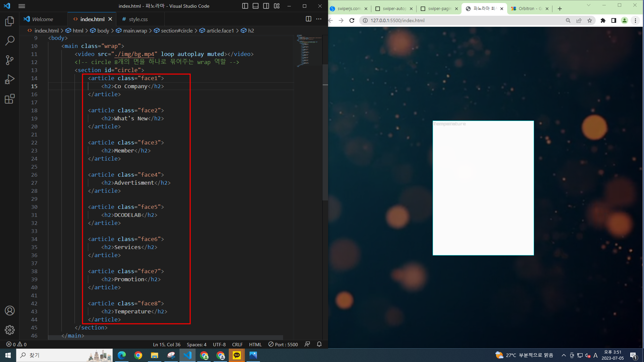This screenshot has height=362, width=644.
Task: Expand the section#circle breadcrumb
Action: pyautogui.click(x=176, y=31)
